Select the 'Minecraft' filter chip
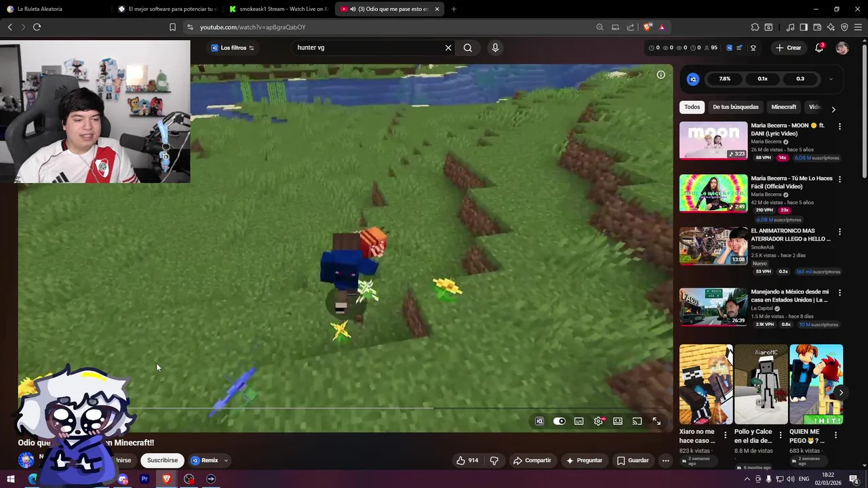The width and height of the screenshot is (868, 488). 784,106
